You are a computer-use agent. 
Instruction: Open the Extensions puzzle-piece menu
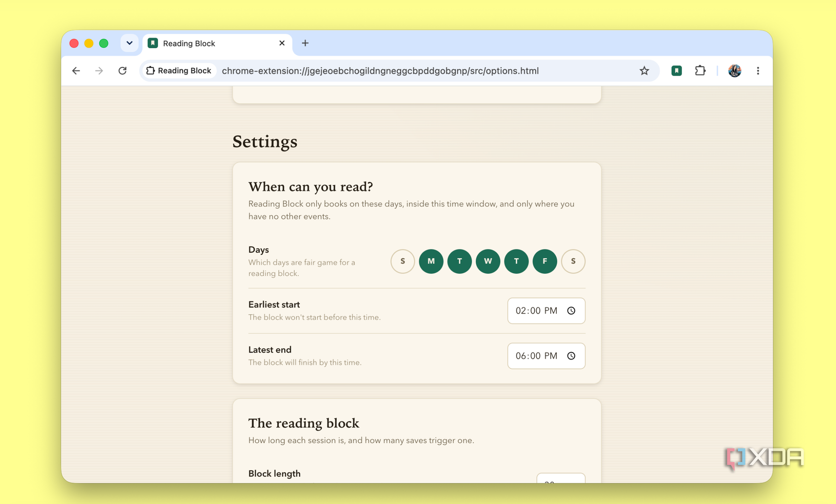700,71
